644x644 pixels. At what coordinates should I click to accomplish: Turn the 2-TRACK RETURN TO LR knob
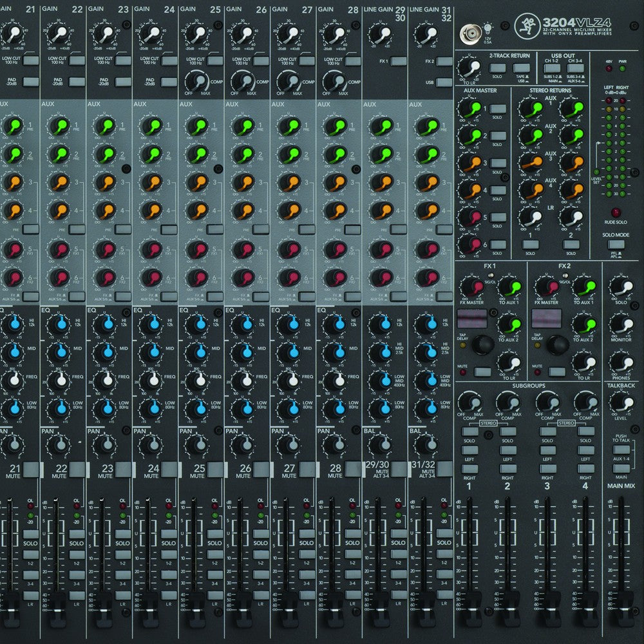tap(470, 69)
